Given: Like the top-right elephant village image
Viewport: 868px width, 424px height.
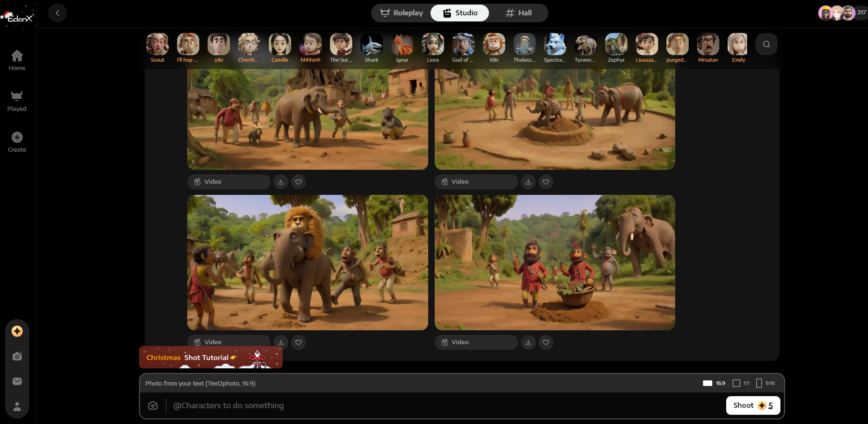Looking at the screenshot, I should pos(546,182).
